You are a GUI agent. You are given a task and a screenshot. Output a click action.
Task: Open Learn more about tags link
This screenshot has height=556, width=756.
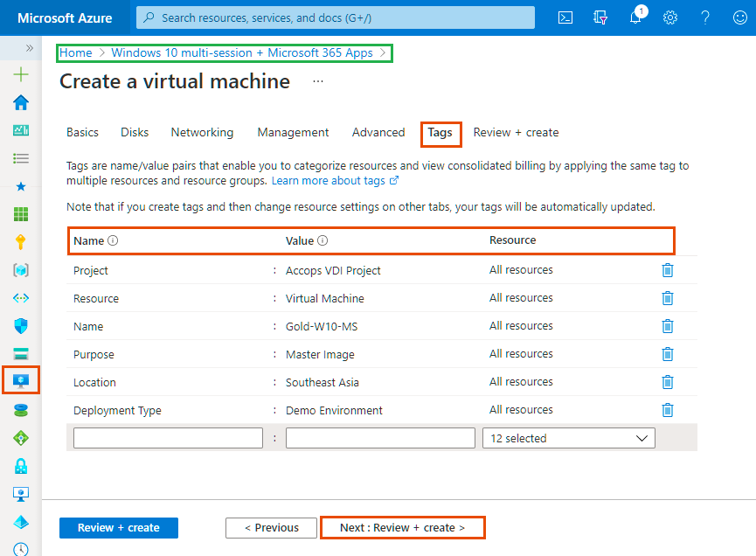click(335, 180)
